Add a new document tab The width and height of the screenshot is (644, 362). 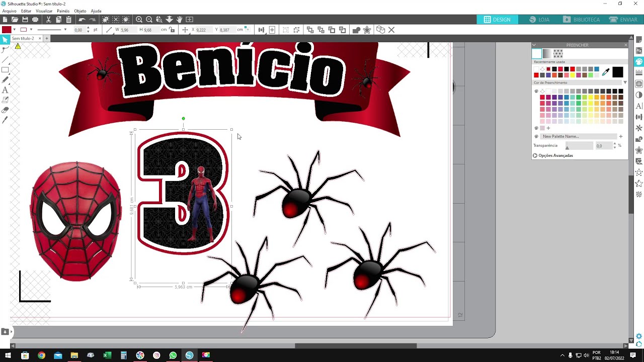coord(47,38)
